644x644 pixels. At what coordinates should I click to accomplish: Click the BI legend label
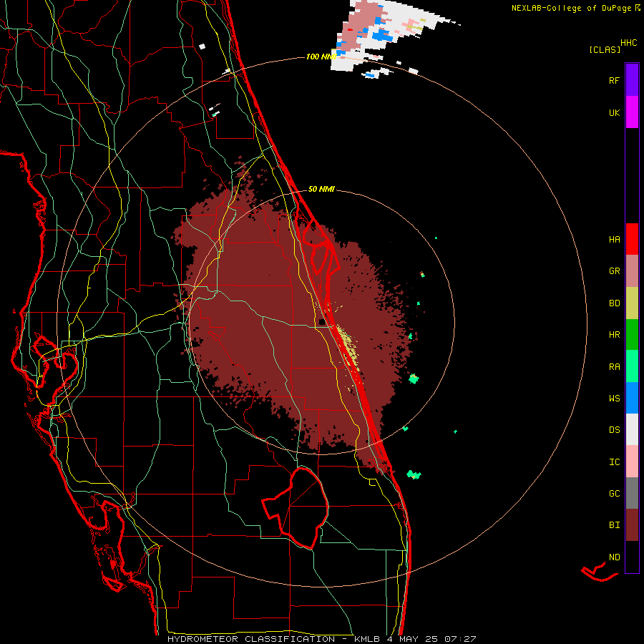point(614,525)
